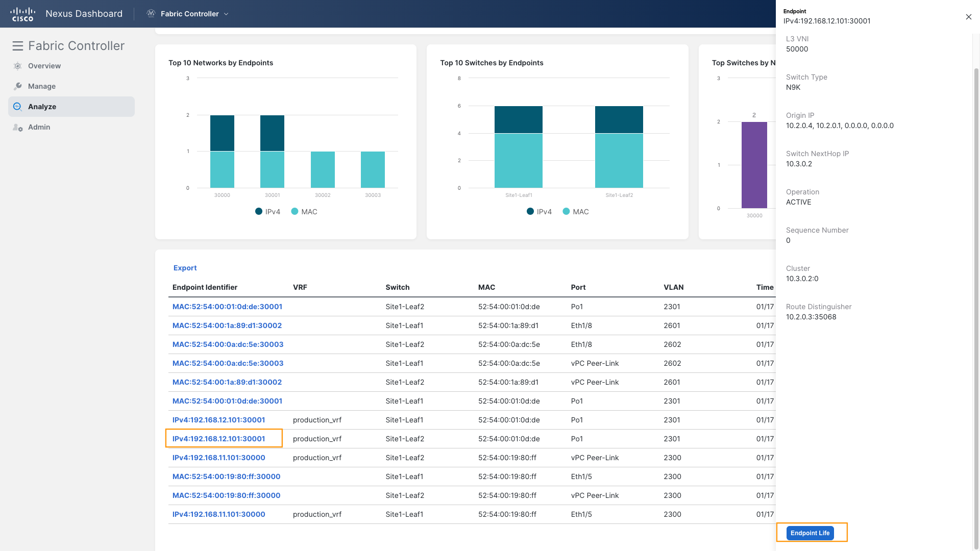Click the Admin user icon
This screenshot has height=551, width=980.
pyautogui.click(x=17, y=127)
